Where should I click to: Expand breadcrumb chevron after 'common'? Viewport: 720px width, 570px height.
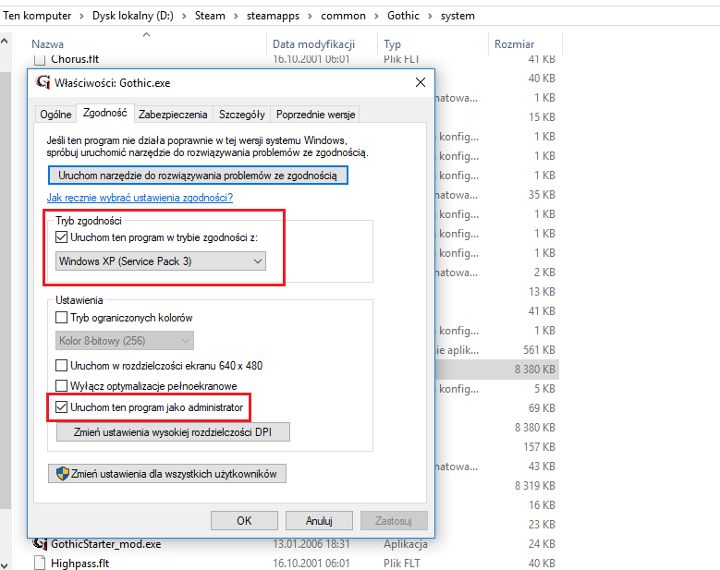pos(376,16)
